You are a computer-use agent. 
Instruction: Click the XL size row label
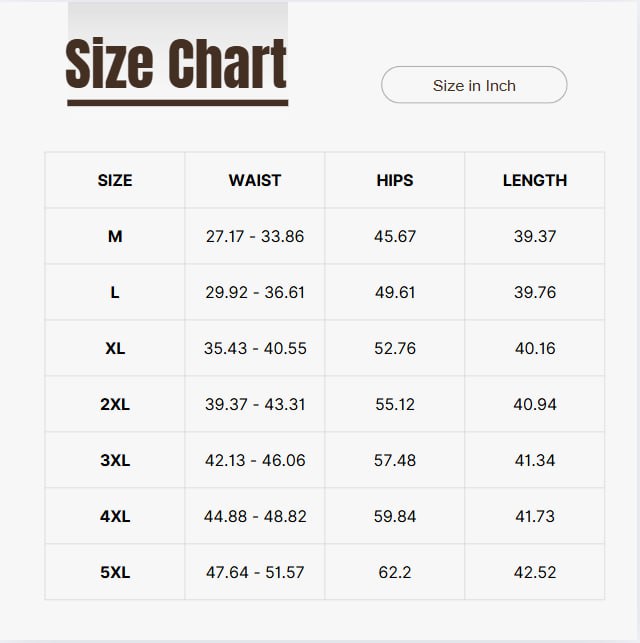(115, 349)
